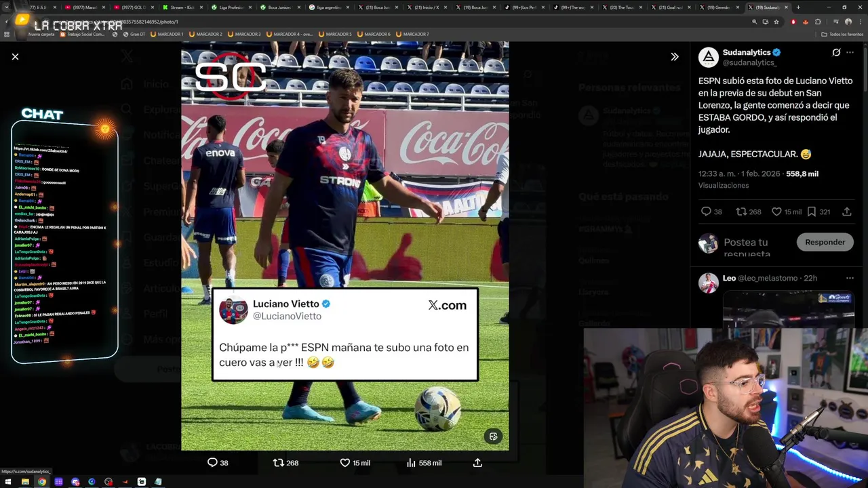Close the photo viewer with the X
Image resolution: width=868 pixels, height=488 pixels.
pos(15,57)
